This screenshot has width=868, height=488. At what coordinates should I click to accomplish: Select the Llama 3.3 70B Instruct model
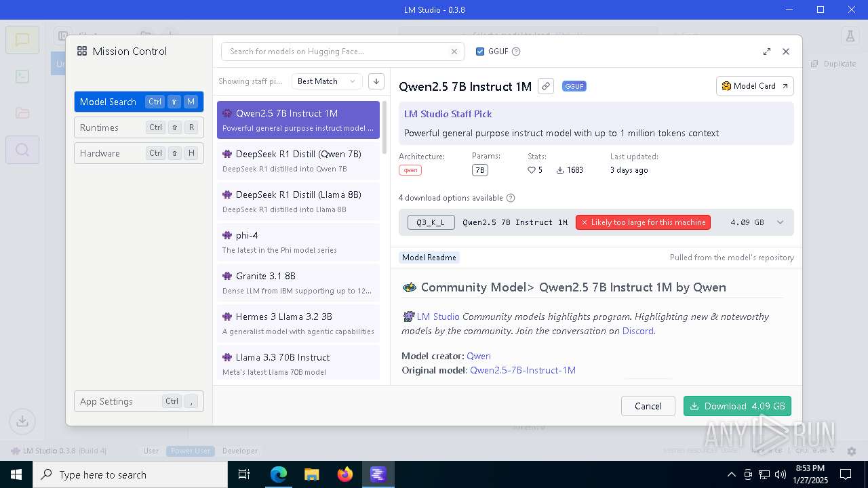[298, 363]
